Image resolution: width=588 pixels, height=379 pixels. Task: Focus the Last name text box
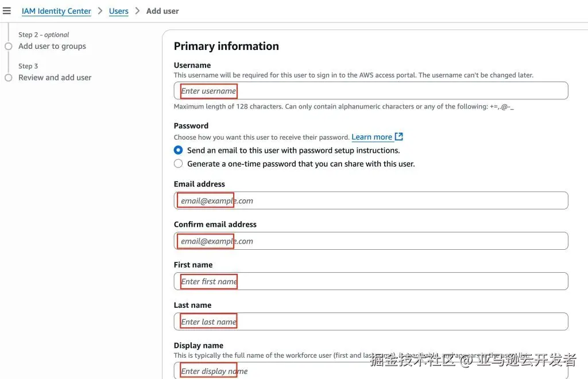point(371,322)
